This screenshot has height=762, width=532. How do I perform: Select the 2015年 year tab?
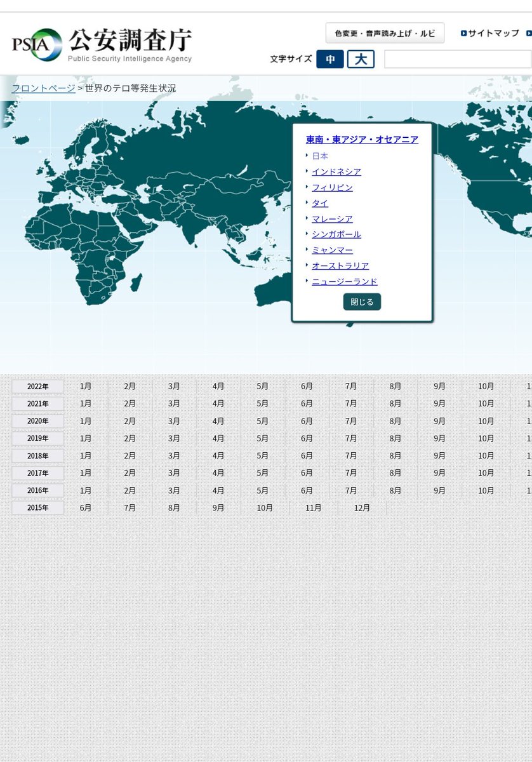(x=38, y=508)
